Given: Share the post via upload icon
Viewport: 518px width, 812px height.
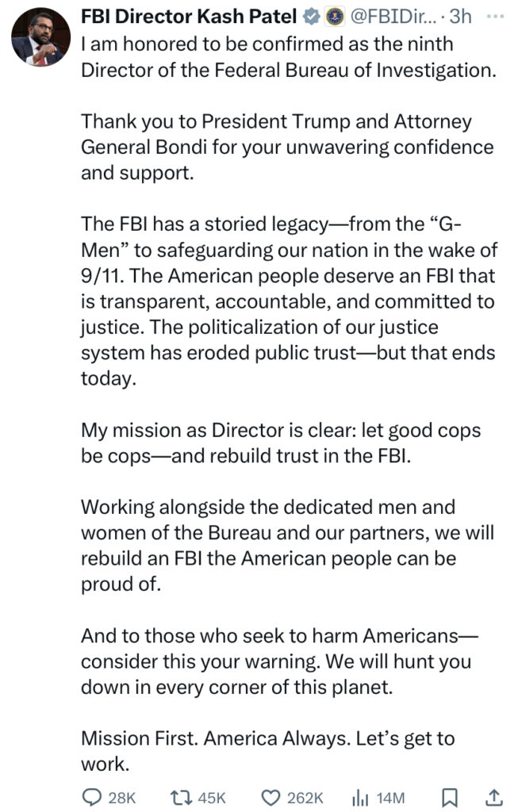Looking at the screenshot, I should click(493, 798).
